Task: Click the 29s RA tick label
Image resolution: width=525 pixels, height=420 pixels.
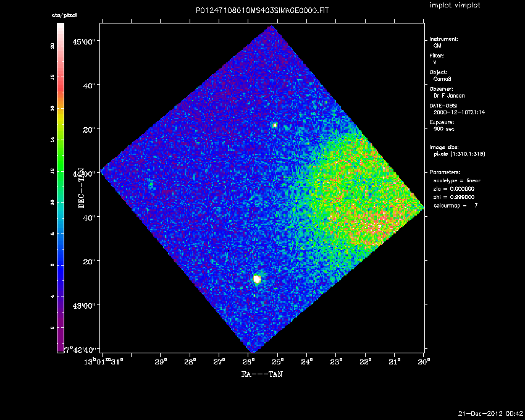Action: 161,362
